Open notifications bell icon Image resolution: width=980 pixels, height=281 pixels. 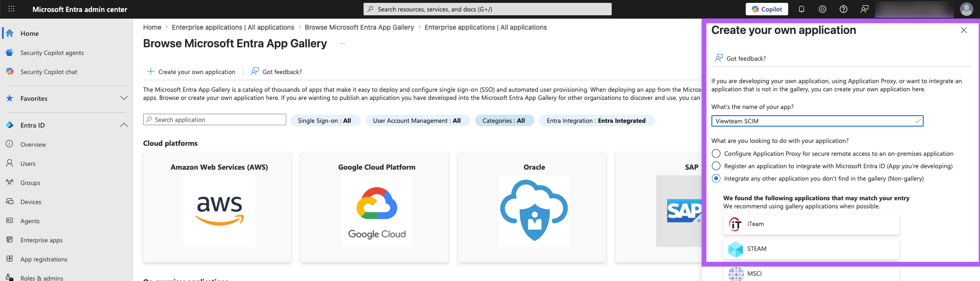coord(802,9)
